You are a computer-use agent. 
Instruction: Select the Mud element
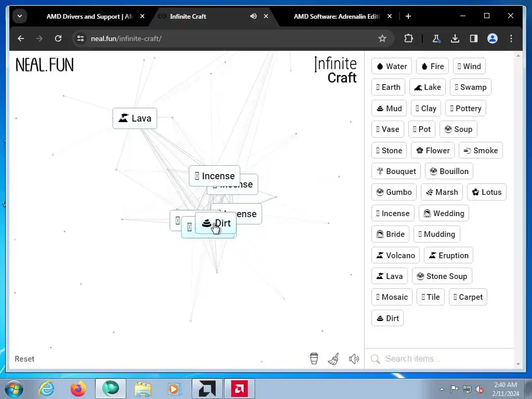pyautogui.click(x=389, y=108)
